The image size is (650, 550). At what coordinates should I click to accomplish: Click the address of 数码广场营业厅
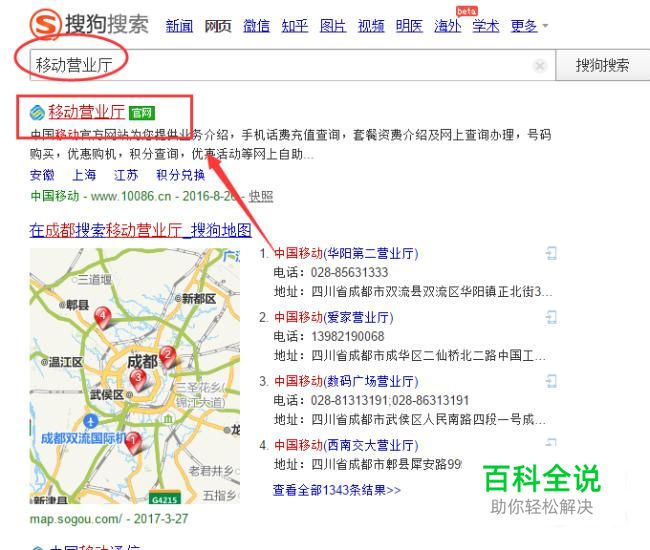click(x=428, y=419)
